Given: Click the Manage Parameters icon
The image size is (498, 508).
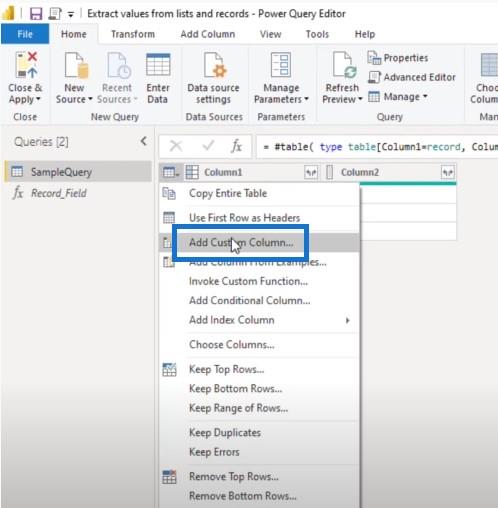Looking at the screenshot, I should click(281, 65).
